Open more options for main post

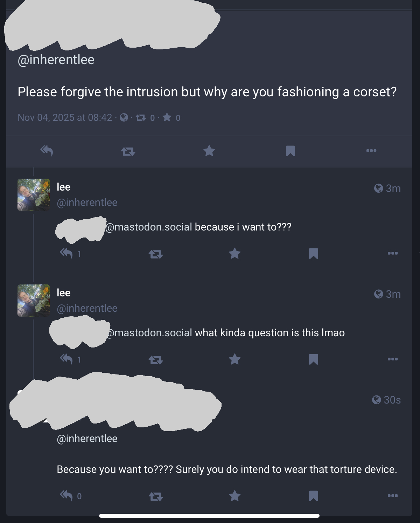[x=371, y=151]
